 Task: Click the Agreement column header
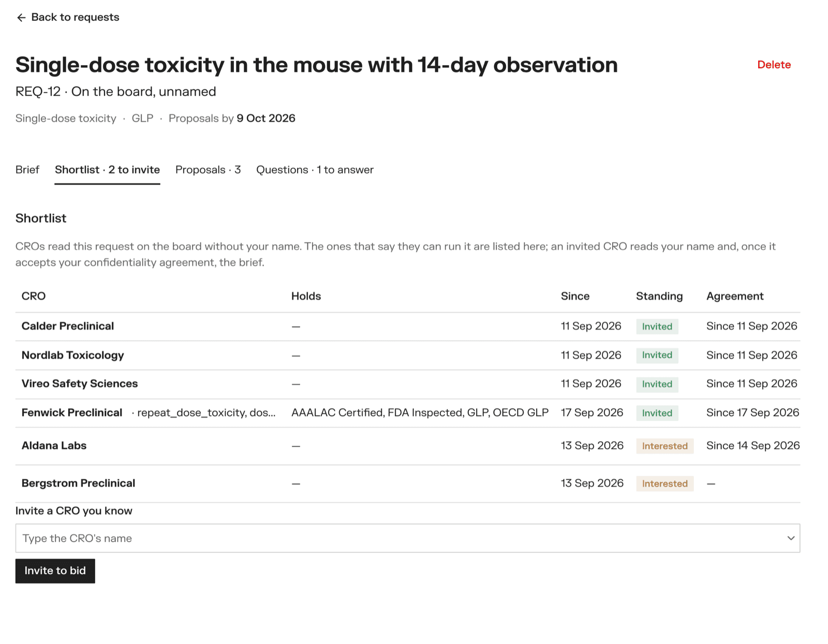click(735, 296)
